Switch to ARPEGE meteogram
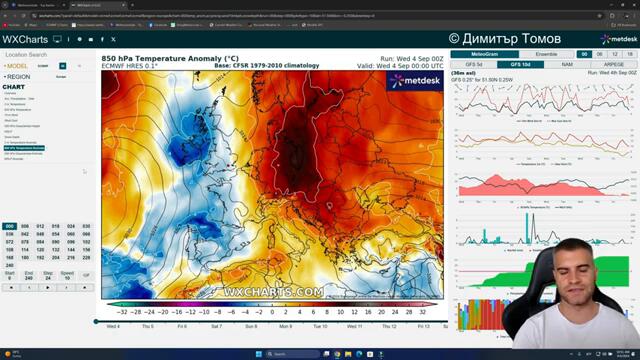640x360 pixels. click(x=613, y=64)
